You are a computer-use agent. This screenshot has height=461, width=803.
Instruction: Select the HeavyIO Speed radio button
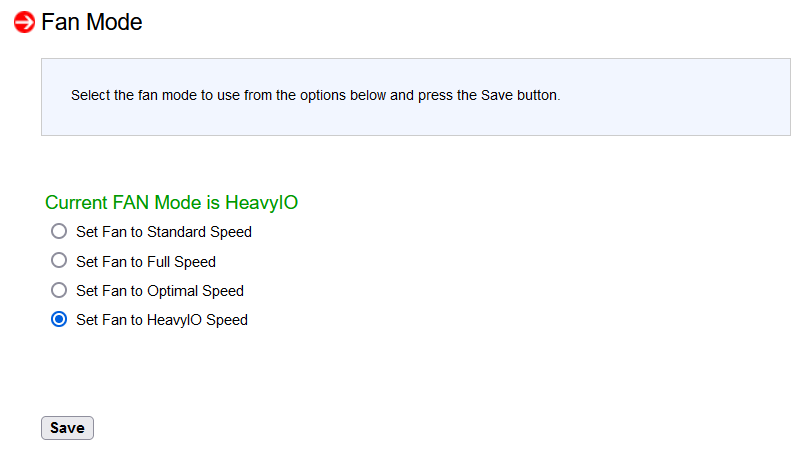pyautogui.click(x=59, y=319)
